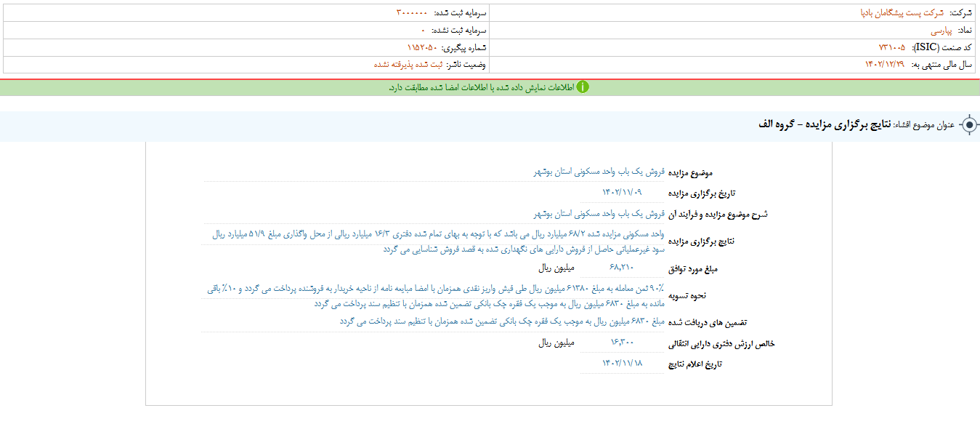Image resolution: width=980 pixels, height=440 pixels.
Task: Click the signed-information match banner message
Action: 481,87
